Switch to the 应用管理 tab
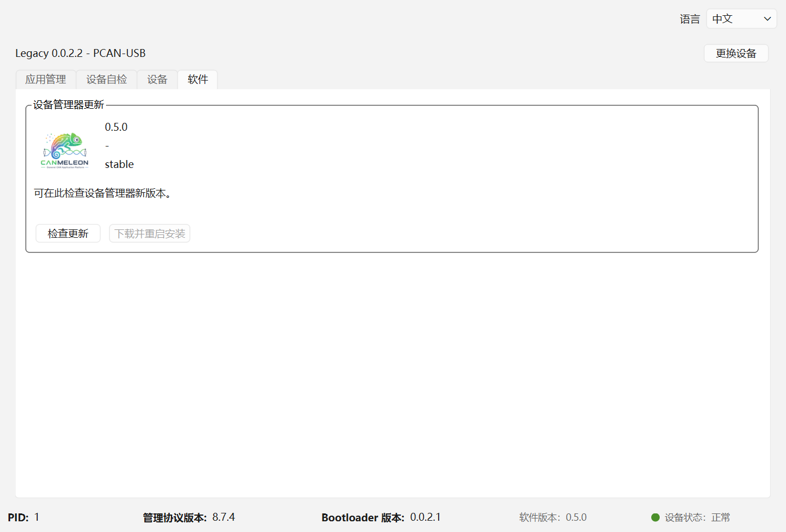This screenshot has height=532, width=786. pos(46,79)
